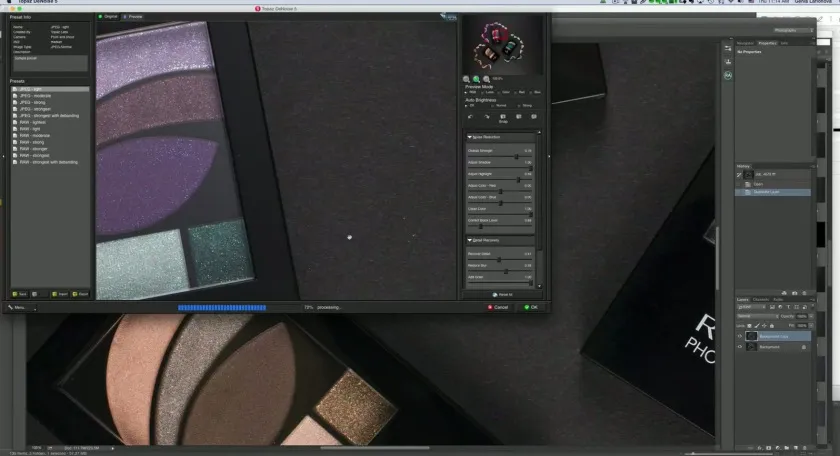Viewport: 840px width, 456px height.
Task: Click the Duplicate Layer history state
Action: coord(768,192)
